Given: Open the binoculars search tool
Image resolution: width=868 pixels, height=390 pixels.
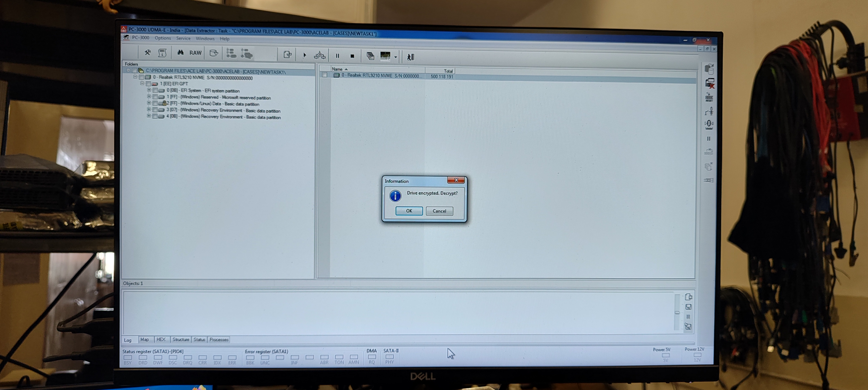Looking at the screenshot, I should tap(180, 53).
